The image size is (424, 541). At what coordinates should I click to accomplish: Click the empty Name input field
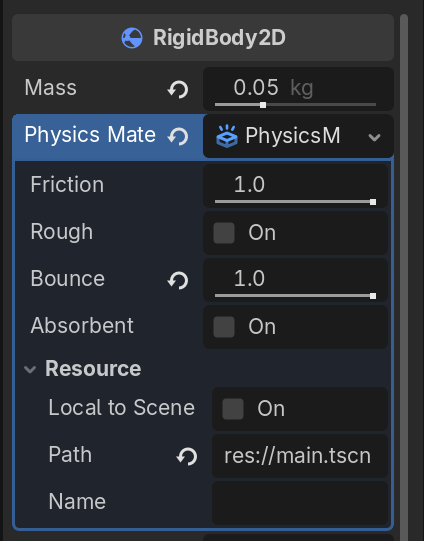(x=300, y=503)
